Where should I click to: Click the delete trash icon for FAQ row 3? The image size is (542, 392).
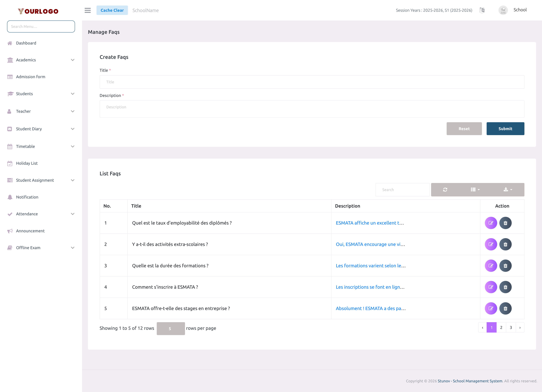click(506, 266)
